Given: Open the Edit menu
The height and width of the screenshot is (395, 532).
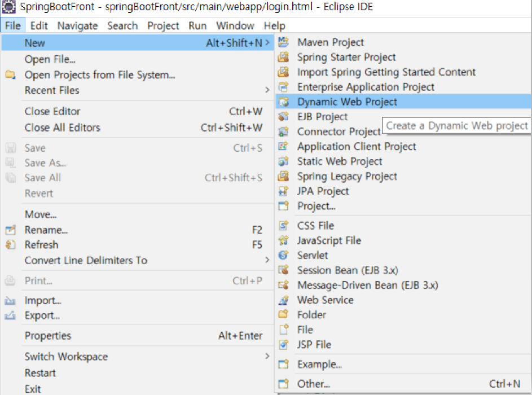Looking at the screenshot, I should click(39, 25).
